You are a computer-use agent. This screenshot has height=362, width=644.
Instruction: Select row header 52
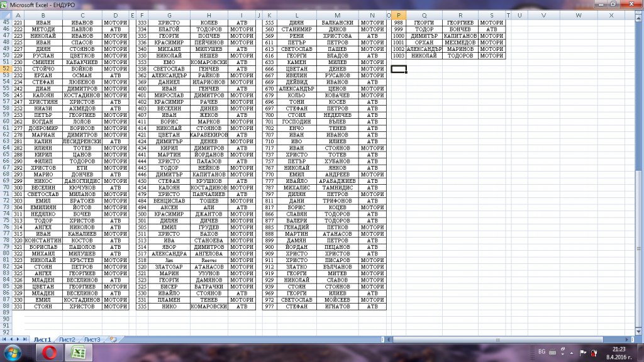pyautogui.click(x=6, y=69)
